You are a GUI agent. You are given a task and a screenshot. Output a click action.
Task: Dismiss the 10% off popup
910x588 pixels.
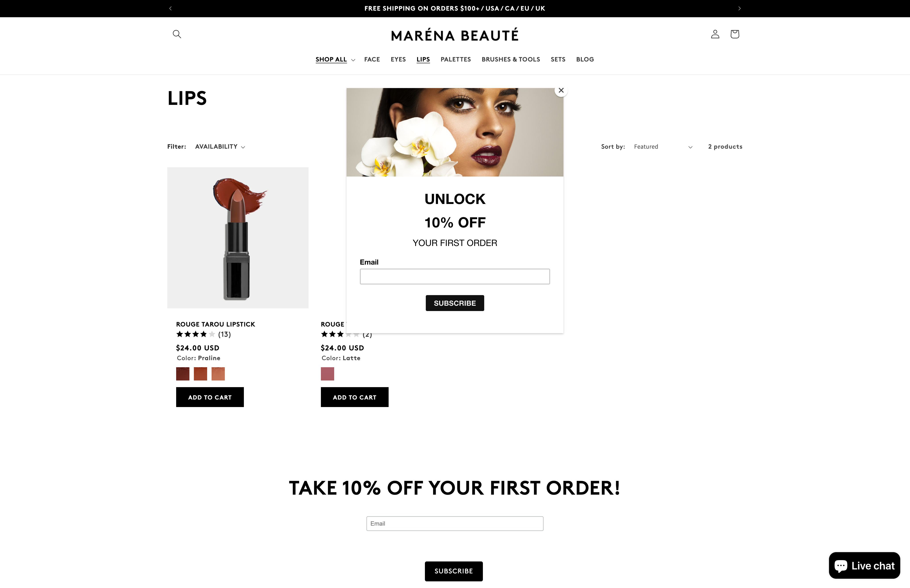[x=561, y=90]
